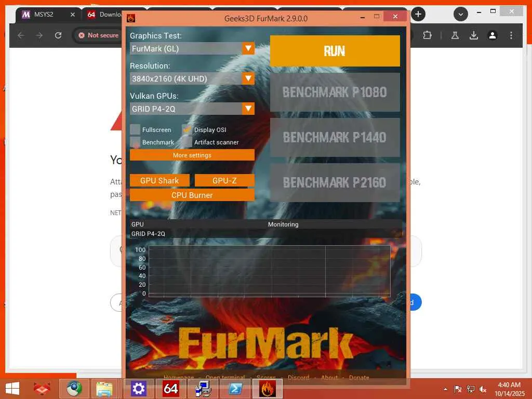Image resolution: width=532 pixels, height=399 pixels.
Task: Open the FurMark taskbar icon
Action: click(268, 389)
